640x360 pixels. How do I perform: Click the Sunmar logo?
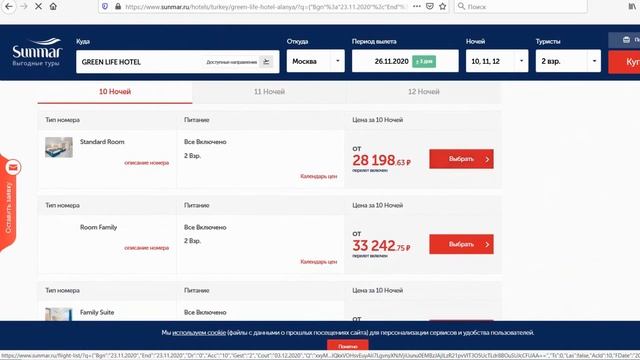[x=37, y=52]
